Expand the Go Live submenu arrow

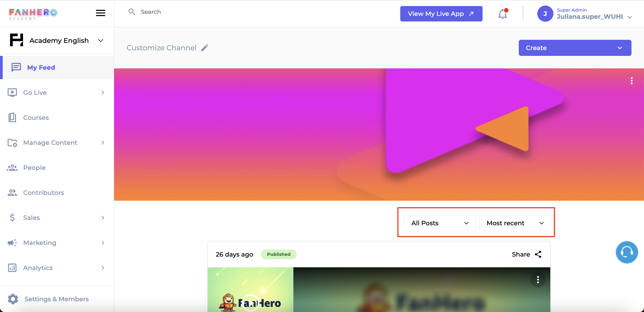coord(103,93)
